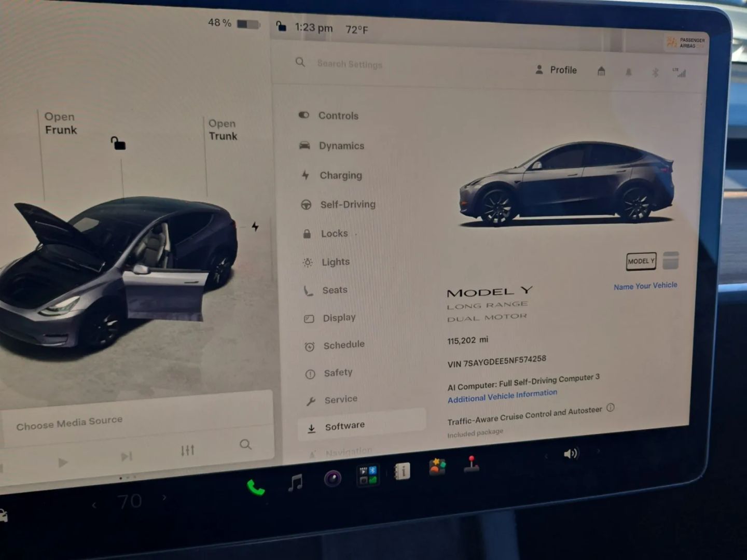Tap the HomeLink garage icon

click(x=601, y=71)
